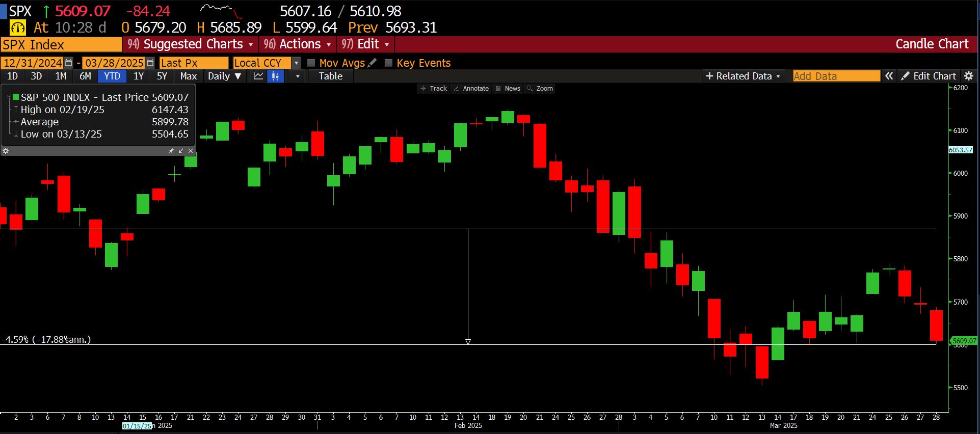Open the Related Data dropdown
The width and height of the screenshot is (980, 434).
coord(743,76)
